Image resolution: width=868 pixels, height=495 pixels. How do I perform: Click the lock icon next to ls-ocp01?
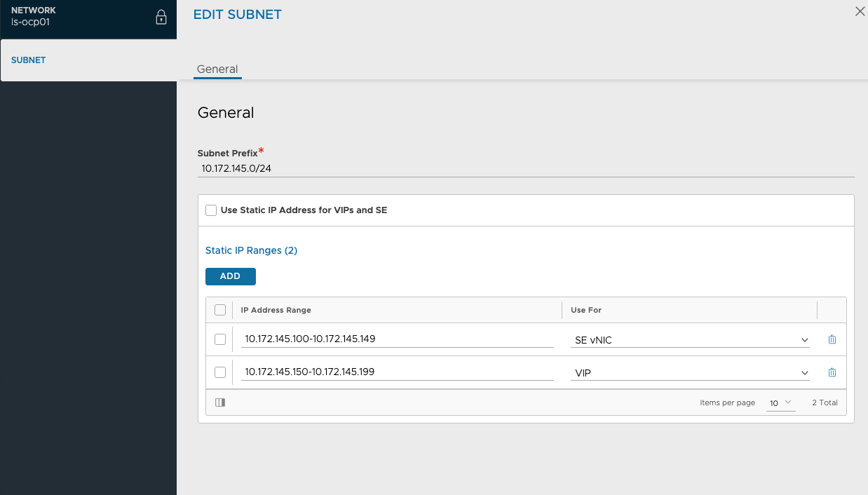[x=161, y=18]
